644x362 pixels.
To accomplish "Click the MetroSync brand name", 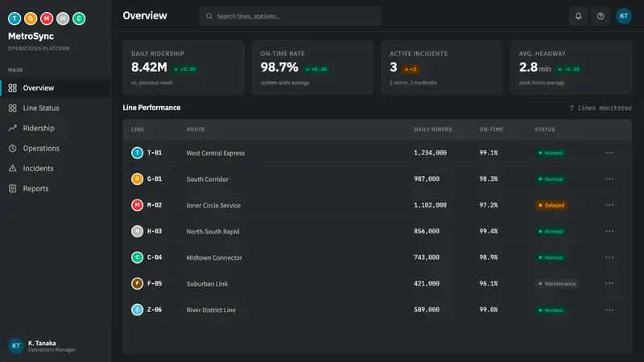I will (31, 36).
